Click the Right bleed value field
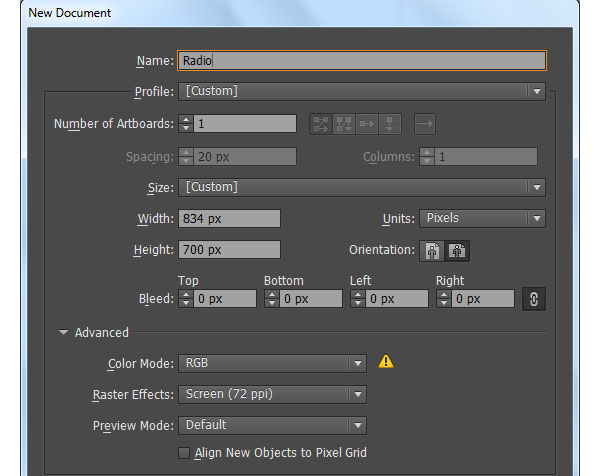 (x=483, y=298)
